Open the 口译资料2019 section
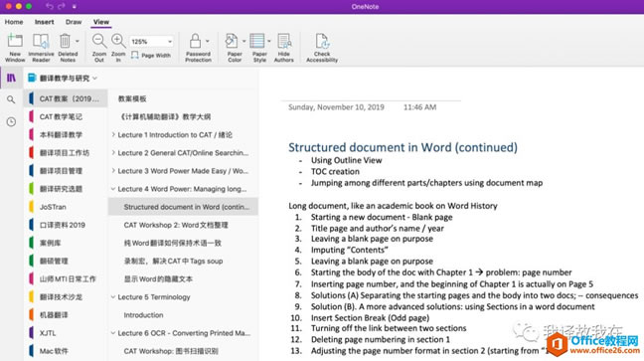The image size is (644, 361). click(x=66, y=225)
